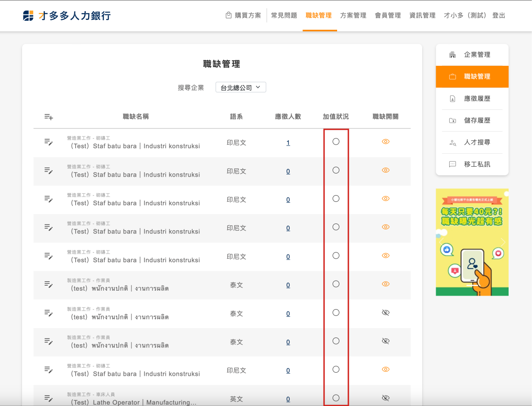Screen dimensions: 532x406
Task: Show the hidden Lathe Operator job via eye icon
Action: pos(385,398)
